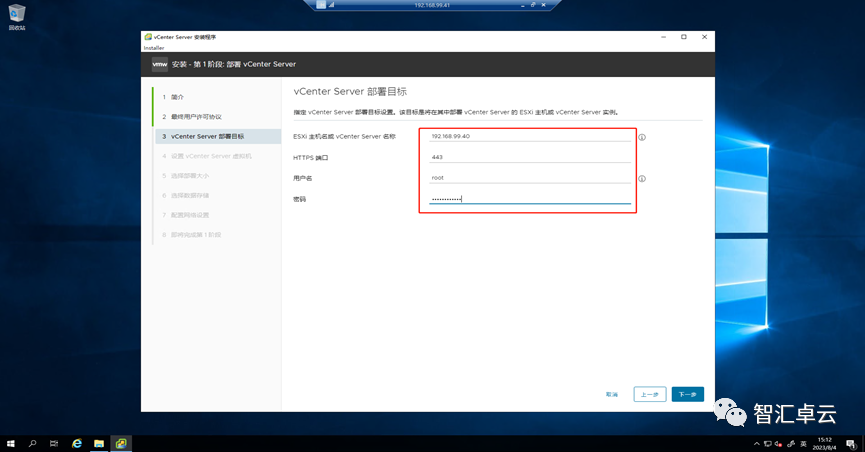Screen dimensions: 865x452
Task: Open the taskbar clock 15:12
Action: pos(824,444)
